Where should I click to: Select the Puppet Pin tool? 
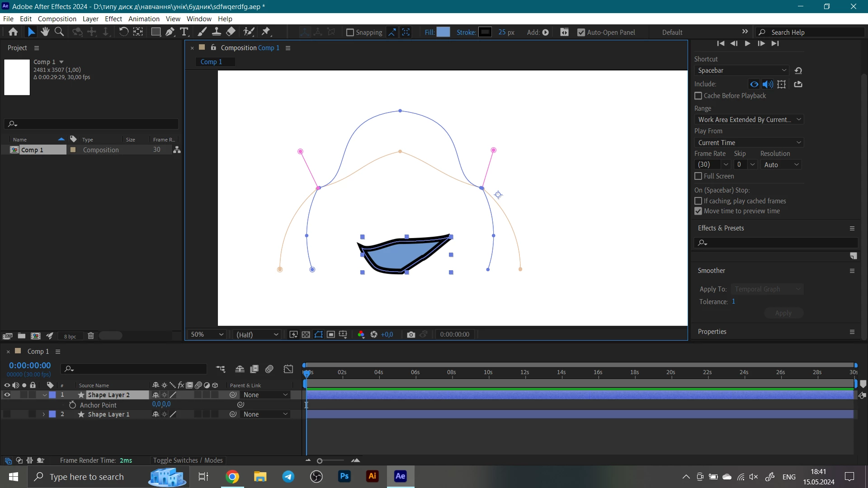point(266,32)
